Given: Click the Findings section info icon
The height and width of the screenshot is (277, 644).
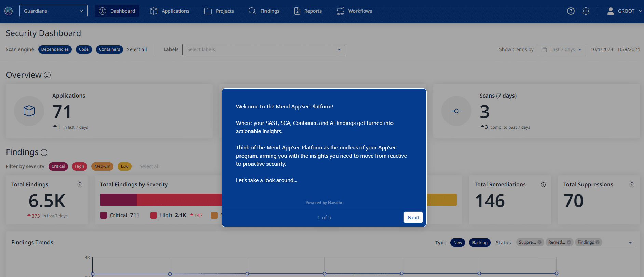Looking at the screenshot, I should [44, 152].
